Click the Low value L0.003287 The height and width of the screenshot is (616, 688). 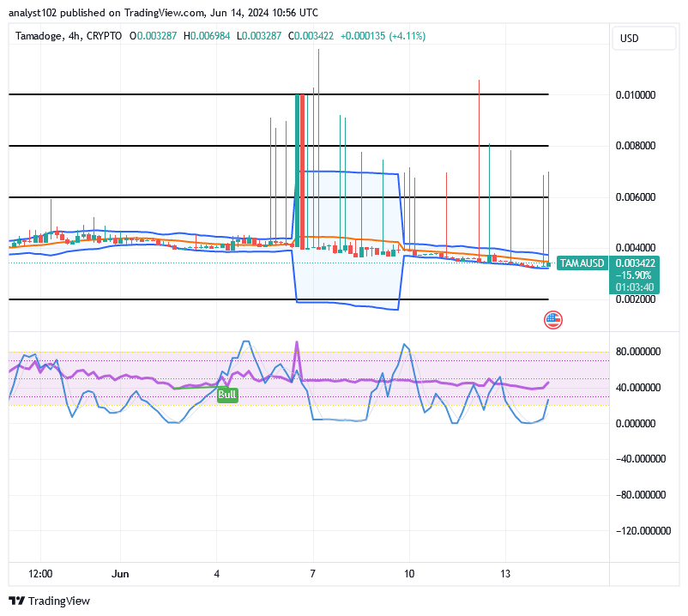[259, 36]
